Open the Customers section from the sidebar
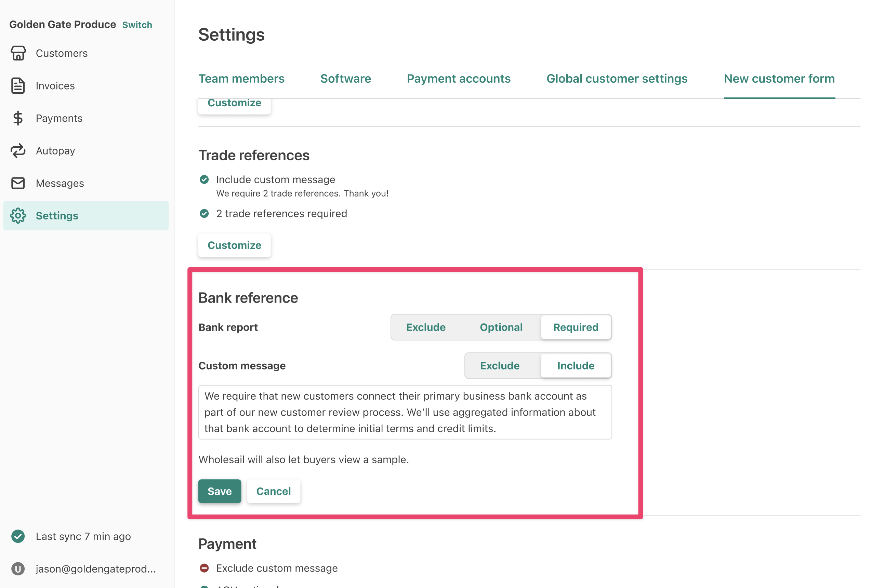Viewport: 883px width, 588px height. pyautogui.click(x=62, y=53)
